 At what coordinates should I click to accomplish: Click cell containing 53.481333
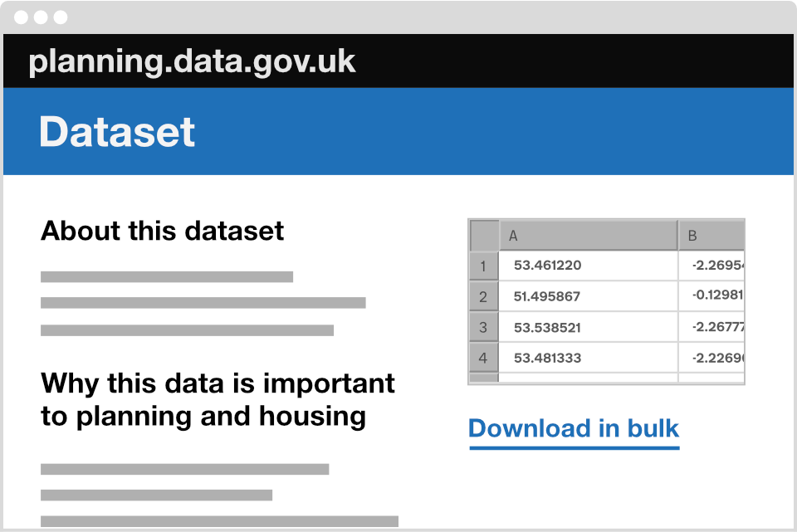pos(588,358)
